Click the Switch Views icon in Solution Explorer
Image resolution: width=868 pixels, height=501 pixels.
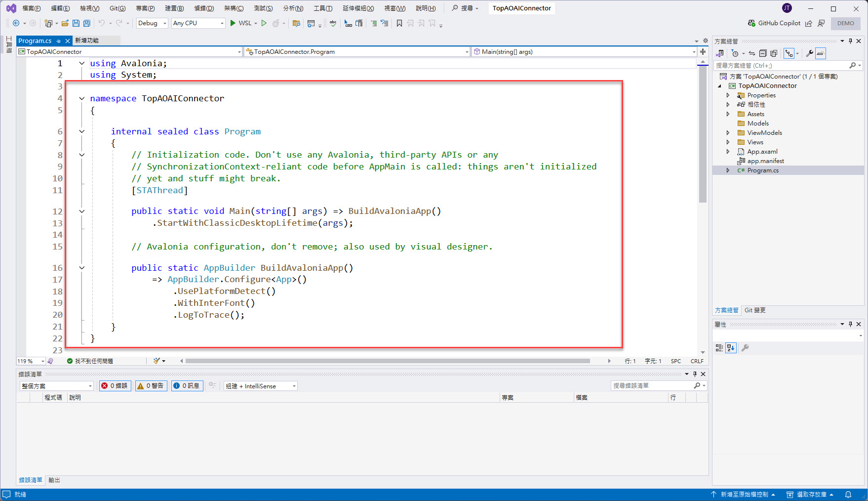[720, 53]
